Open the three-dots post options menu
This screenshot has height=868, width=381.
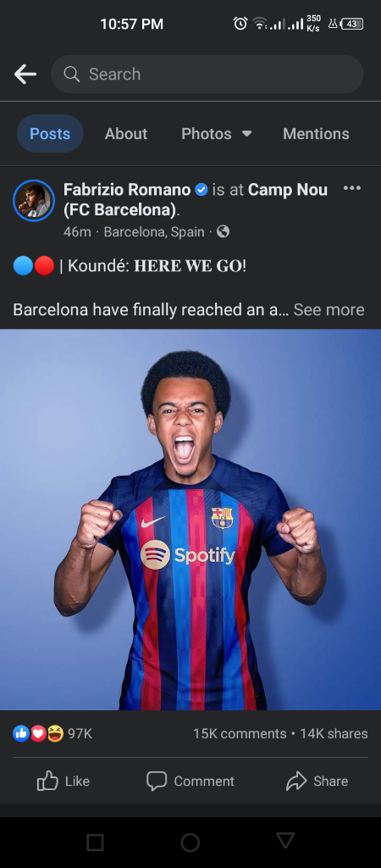351,188
